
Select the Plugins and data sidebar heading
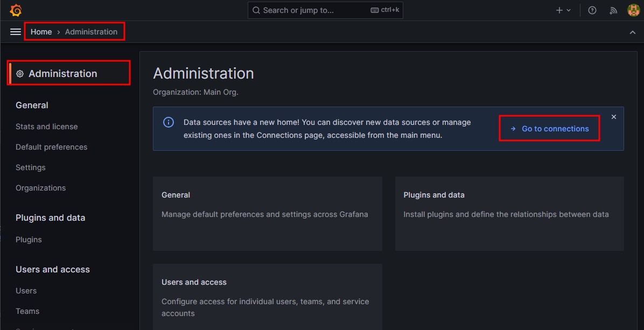pos(50,217)
